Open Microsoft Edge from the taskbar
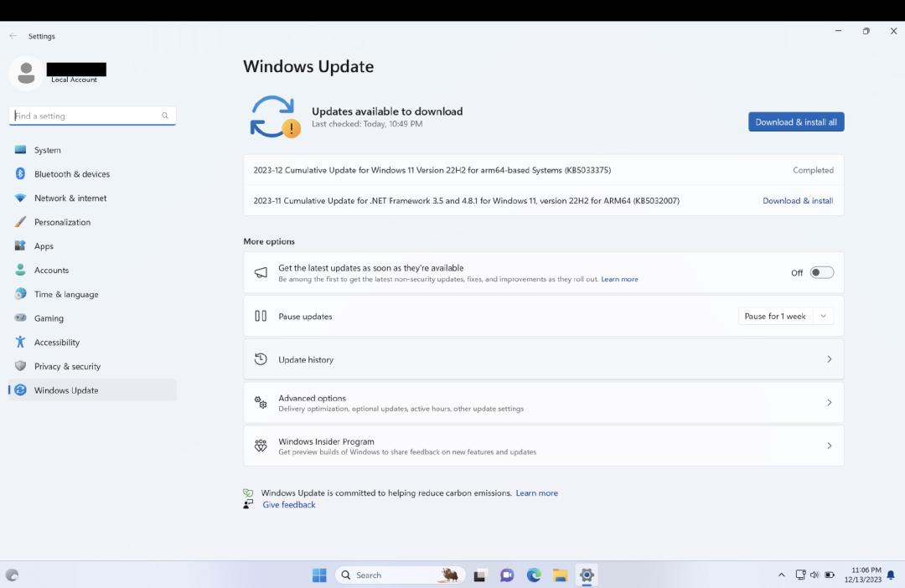Image resolution: width=905 pixels, height=588 pixels. coord(534,575)
